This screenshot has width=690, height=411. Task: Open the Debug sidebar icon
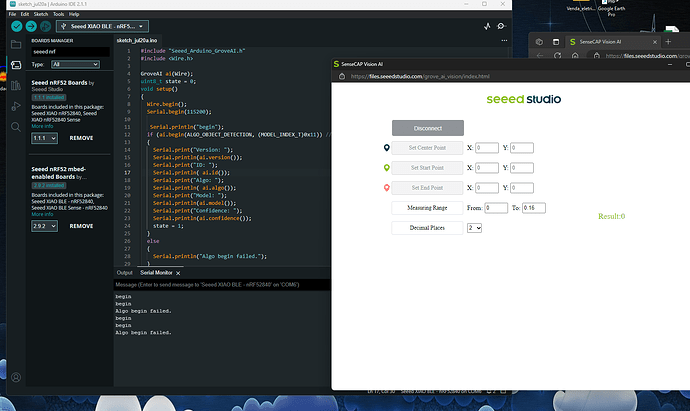click(x=16, y=106)
